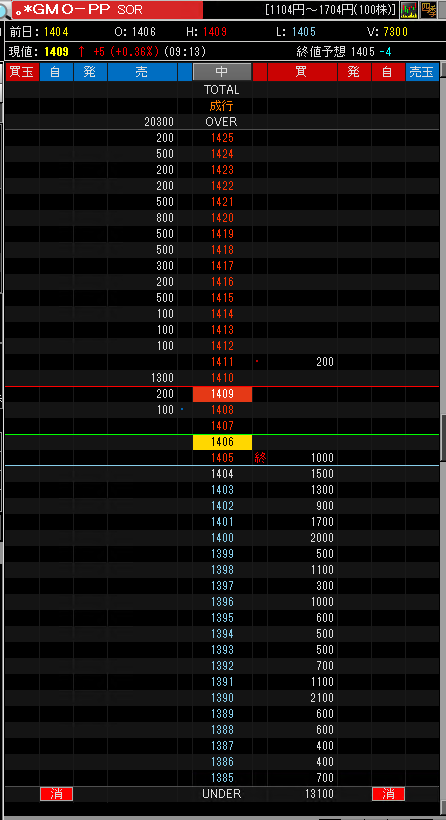Click the magnifier search icon at top-left
This screenshot has height=820, width=446.
click(x=4, y=10)
